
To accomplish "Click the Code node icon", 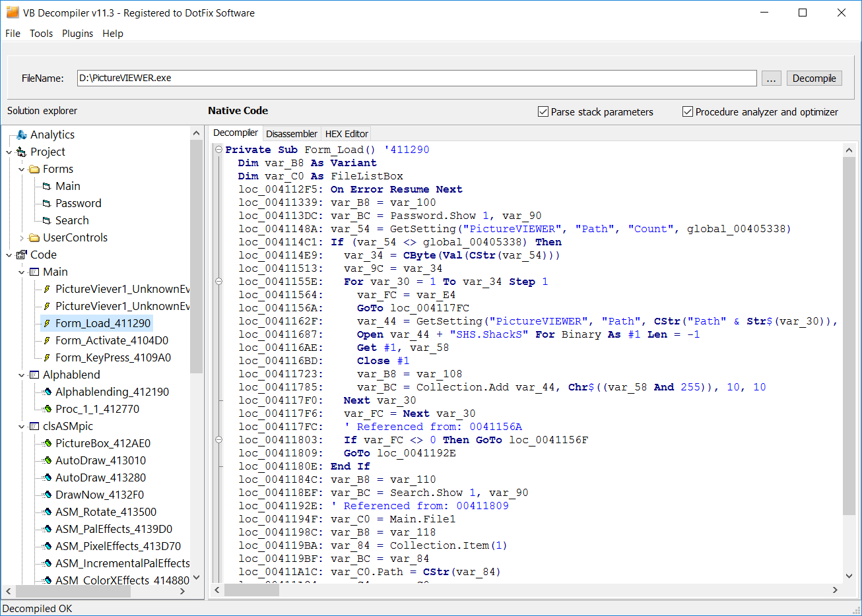I will [x=22, y=255].
